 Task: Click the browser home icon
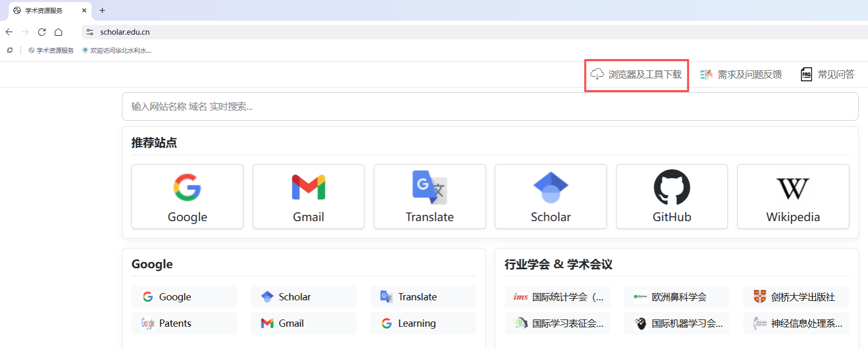point(58,32)
